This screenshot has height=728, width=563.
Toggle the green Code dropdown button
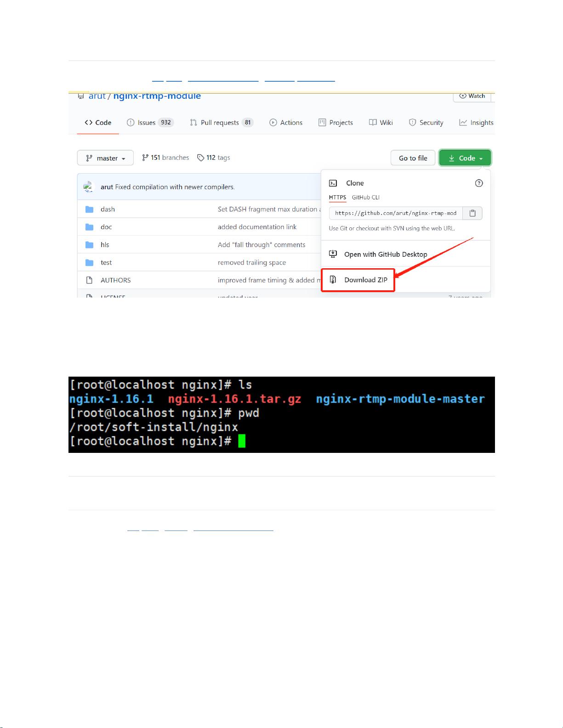pos(465,158)
